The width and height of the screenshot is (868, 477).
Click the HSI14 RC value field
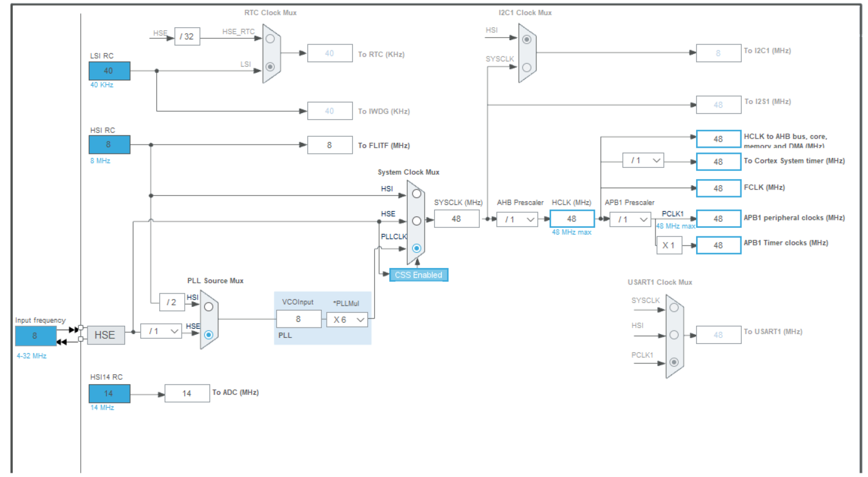[109, 393]
